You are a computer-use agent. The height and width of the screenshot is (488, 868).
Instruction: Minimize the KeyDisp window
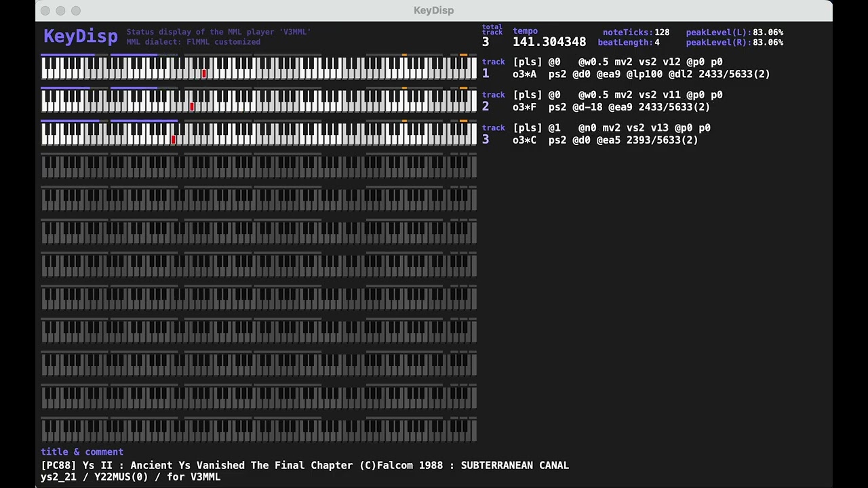click(60, 10)
